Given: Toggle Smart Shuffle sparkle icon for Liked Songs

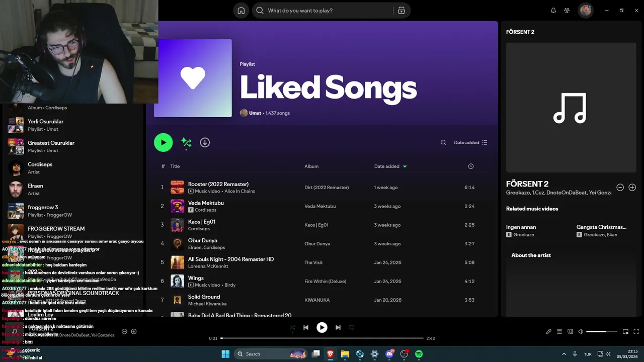Looking at the screenshot, I should [186, 142].
